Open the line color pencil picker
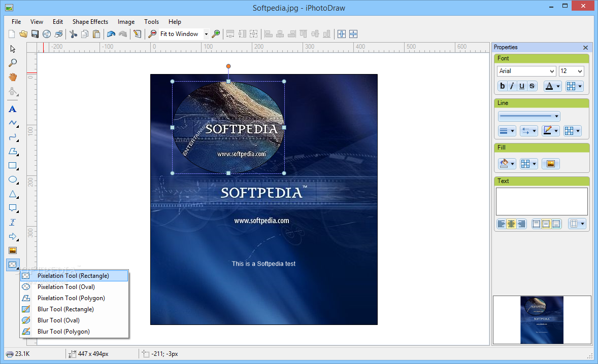The image size is (598, 364). pos(550,131)
